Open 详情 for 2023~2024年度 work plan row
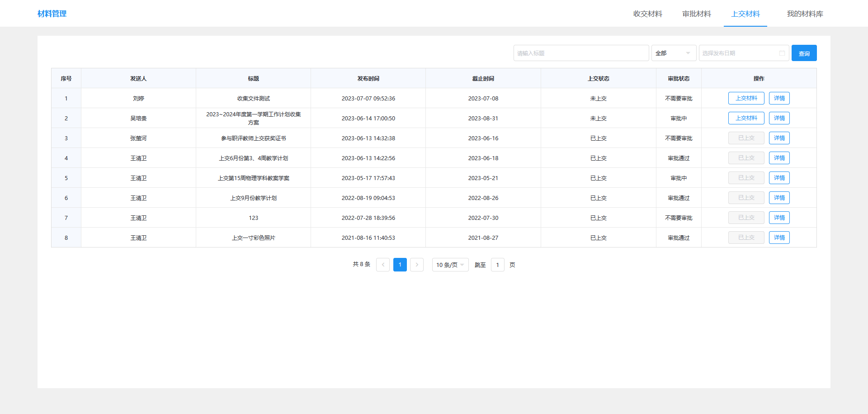Viewport: 868px width, 414px height. click(779, 118)
